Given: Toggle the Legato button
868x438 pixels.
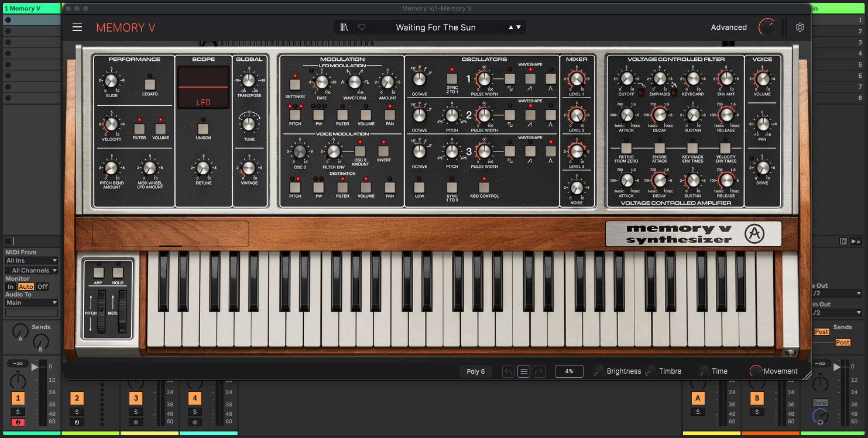Looking at the screenshot, I should pos(150,84).
